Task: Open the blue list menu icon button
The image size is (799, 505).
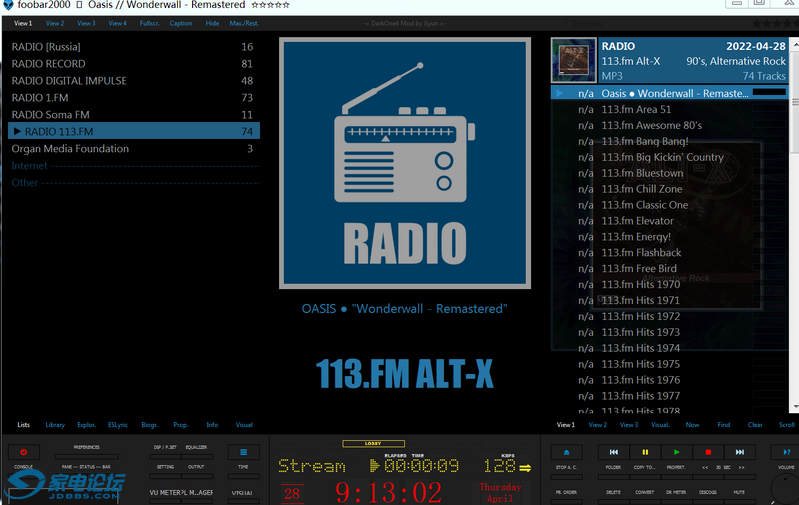Action: coord(244,452)
